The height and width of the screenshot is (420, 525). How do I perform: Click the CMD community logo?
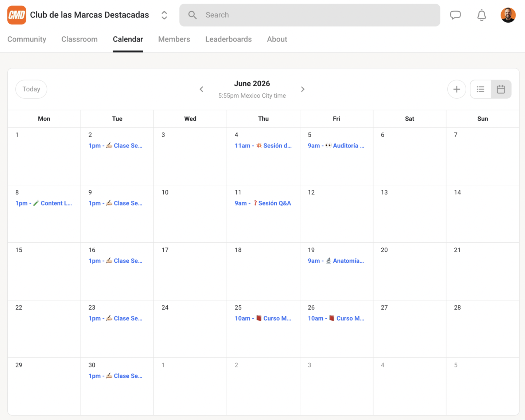(x=17, y=15)
